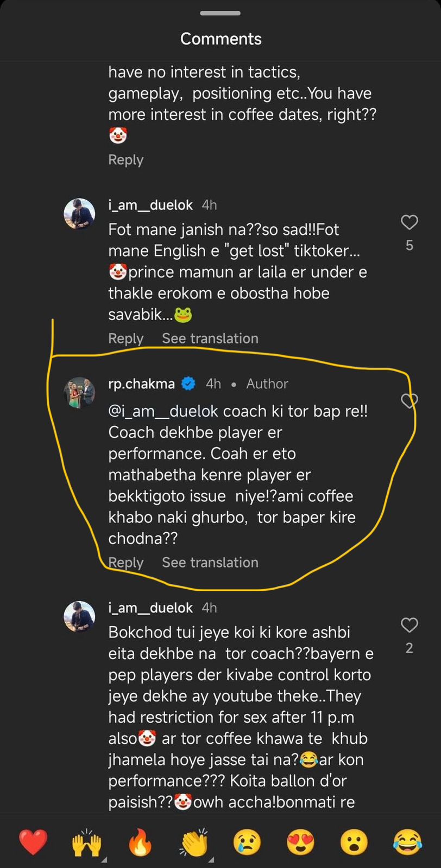
Task: Reply to the coffee dates comment
Action: 125,160
